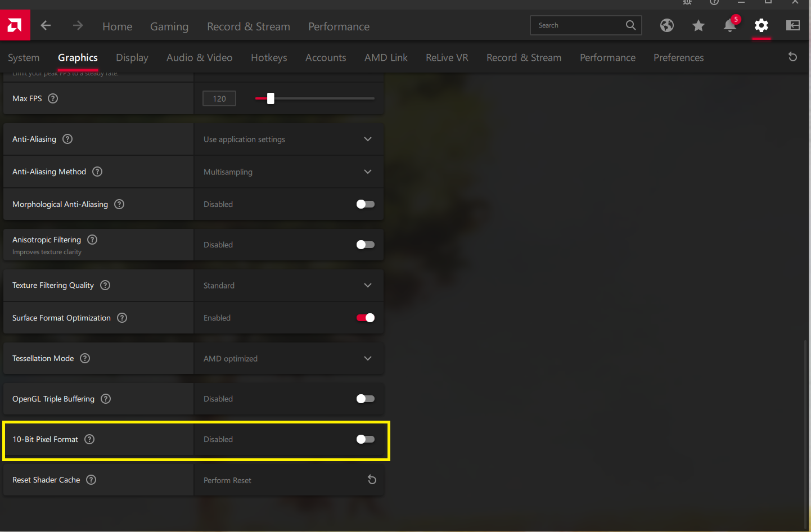Show help for Morphological Anti-Aliasing

tap(119, 204)
